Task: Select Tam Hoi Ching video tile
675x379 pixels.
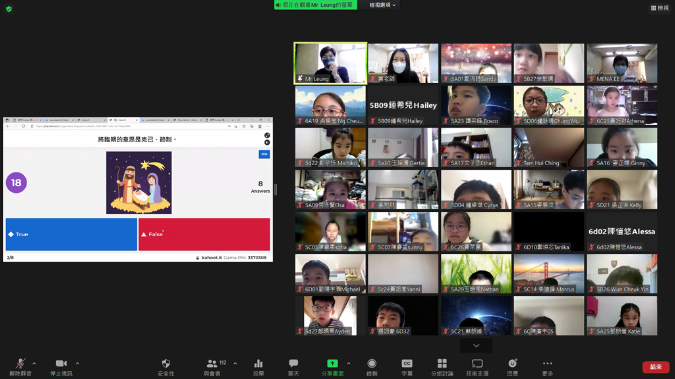Action: coord(549,147)
